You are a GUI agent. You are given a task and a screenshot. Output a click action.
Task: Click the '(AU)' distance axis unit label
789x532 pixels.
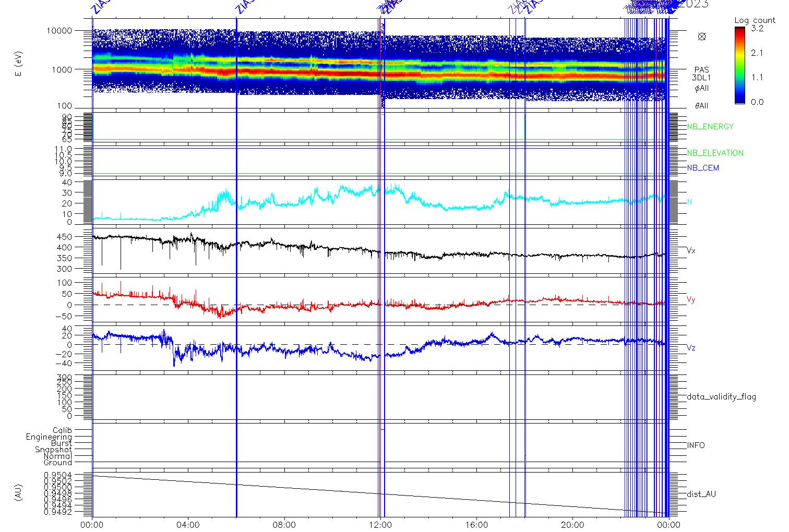tap(19, 493)
